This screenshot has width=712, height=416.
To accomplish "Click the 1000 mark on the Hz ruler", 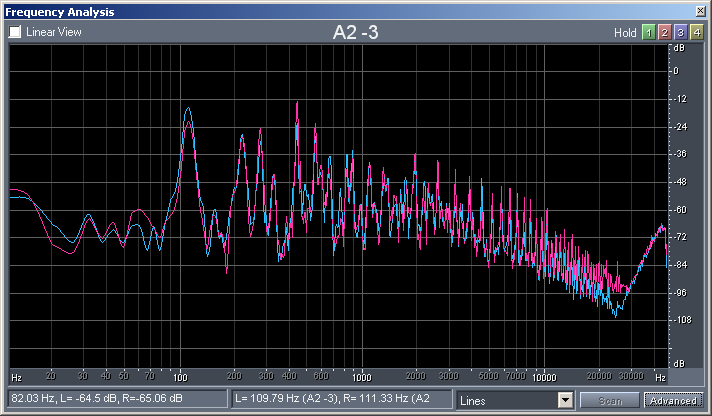I will click(361, 378).
